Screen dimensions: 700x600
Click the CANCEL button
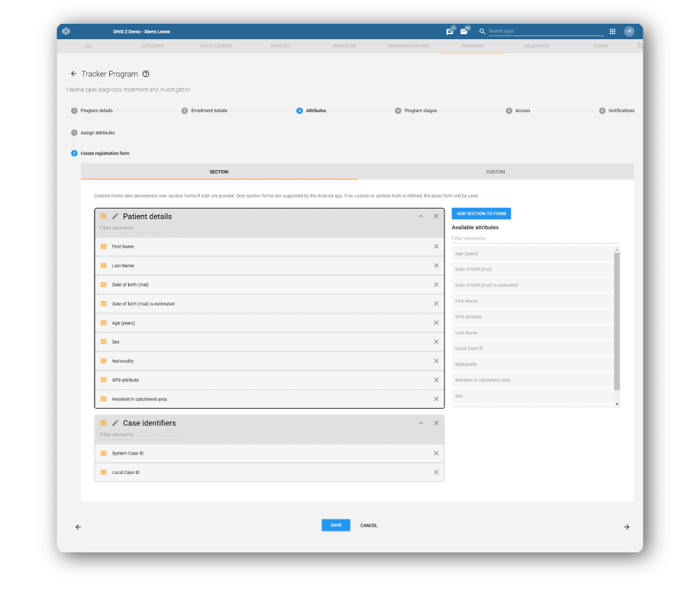coord(369,526)
